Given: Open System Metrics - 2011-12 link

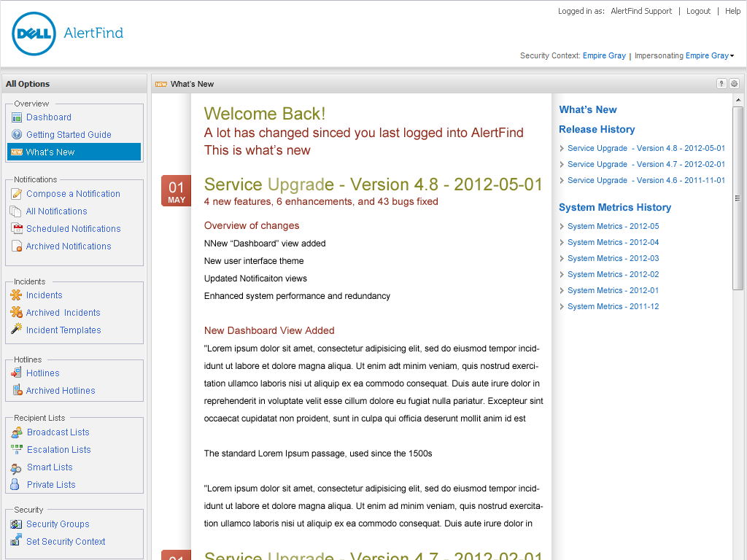Looking at the screenshot, I should 613,307.
